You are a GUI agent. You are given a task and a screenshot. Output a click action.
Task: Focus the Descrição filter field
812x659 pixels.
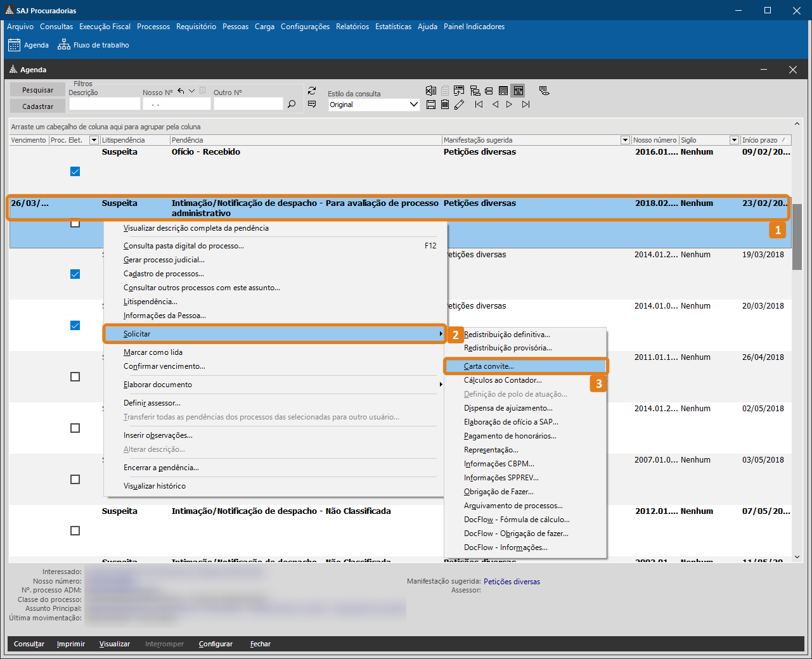(105, 104)
